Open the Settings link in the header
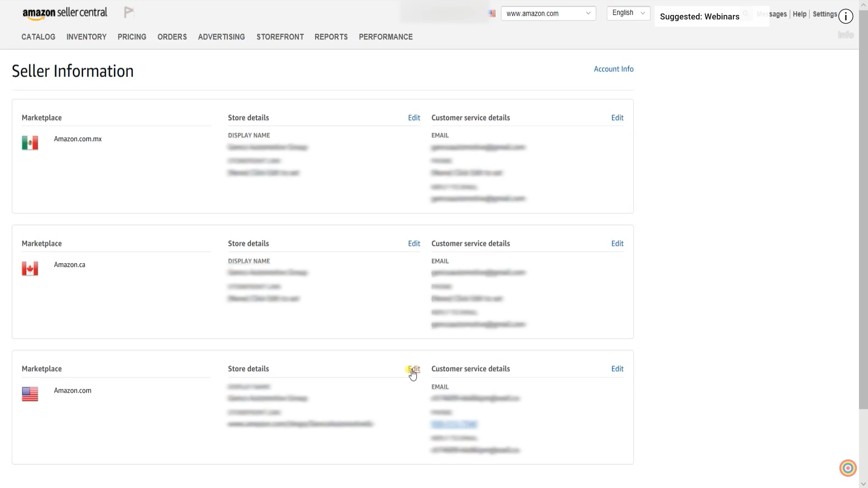 (825, 14)
